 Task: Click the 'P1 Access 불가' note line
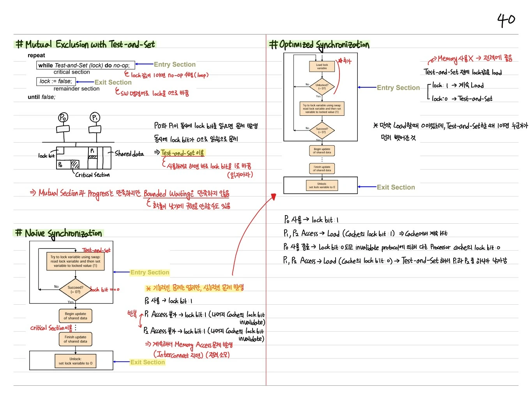[x=205, y=318]
